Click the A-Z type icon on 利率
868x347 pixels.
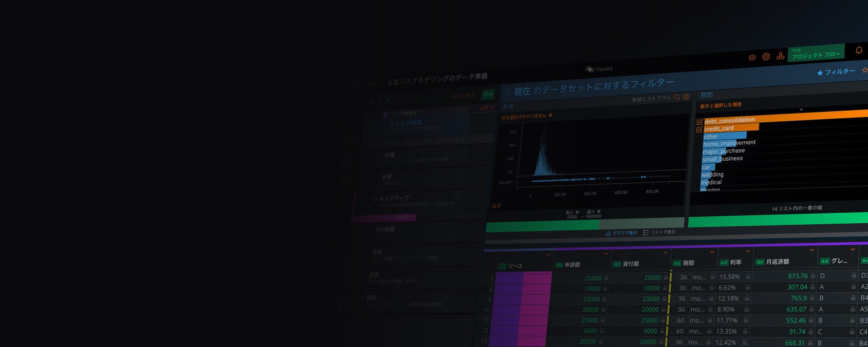(x=724, y=263)
